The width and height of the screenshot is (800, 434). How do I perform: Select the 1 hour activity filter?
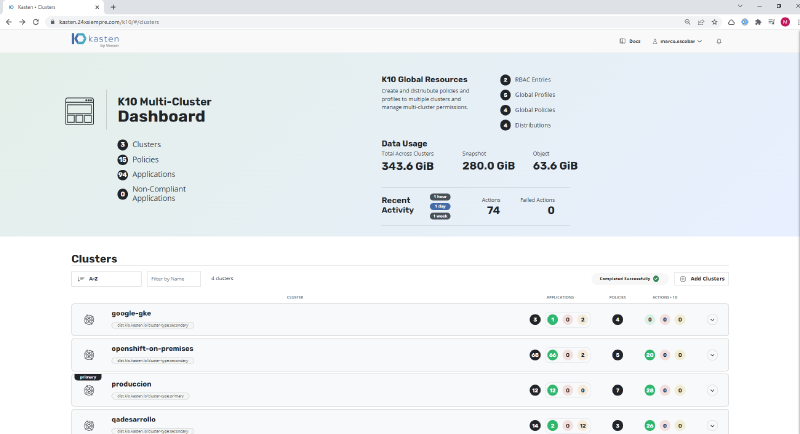coord(440,197)
